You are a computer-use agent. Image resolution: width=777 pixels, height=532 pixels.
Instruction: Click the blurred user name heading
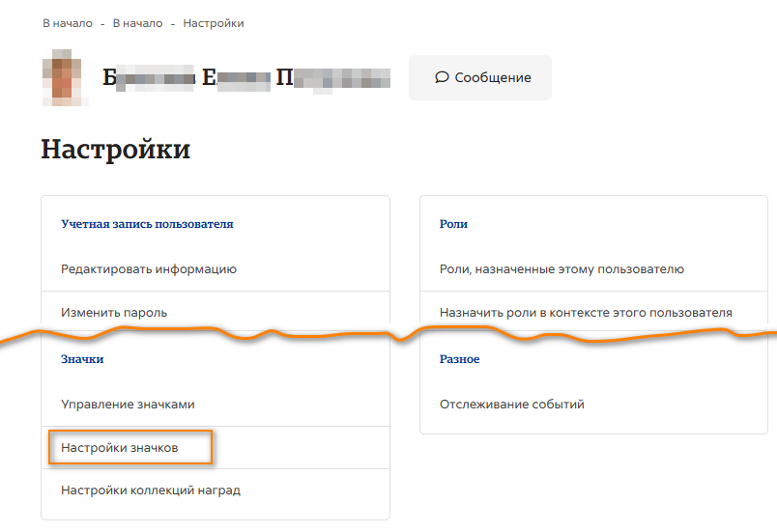point(246,79)
